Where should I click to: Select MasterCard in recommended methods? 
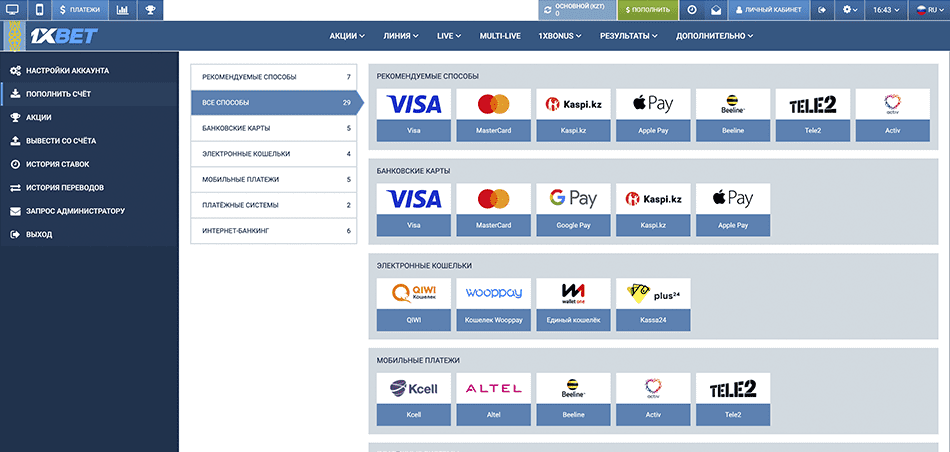click(494, 115)
